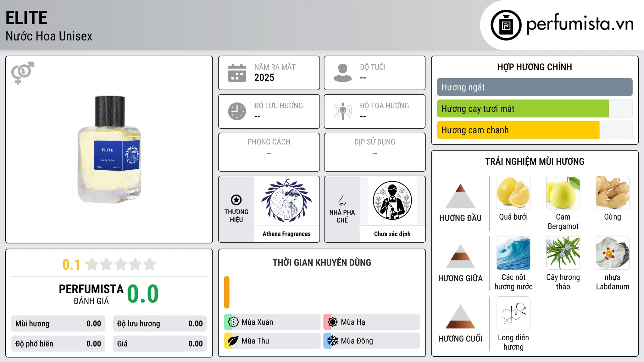The width and height of the screenshot is (644, 362).
Task: Click the Hương ngát accord bar
Action: coord(535,87)
